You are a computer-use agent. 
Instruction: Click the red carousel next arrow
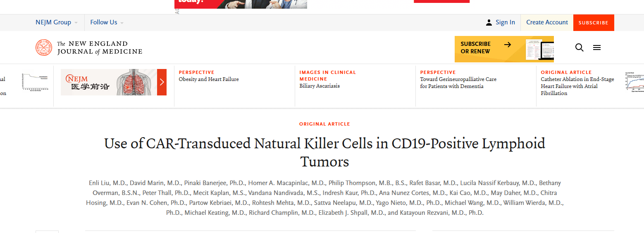(x=162, y=82)
